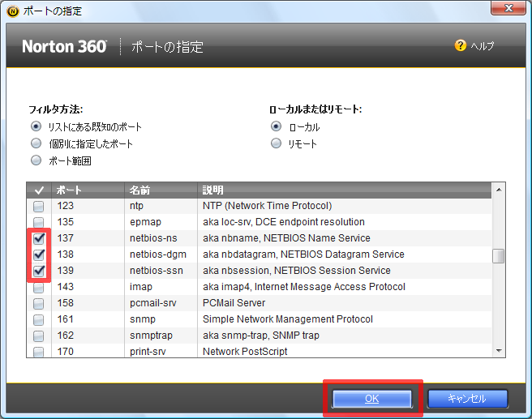The height and width of the screenshot is (419, 532).
Task: Uncheck port 138 netbios-dgm checkbox
Action: click(39, 254)
